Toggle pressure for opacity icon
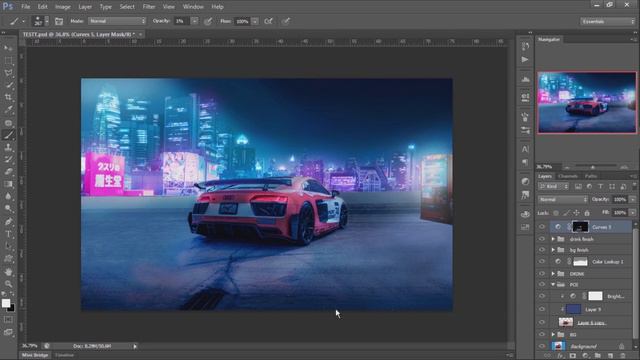This screenshot has width=640, height=360. [208, 21]
